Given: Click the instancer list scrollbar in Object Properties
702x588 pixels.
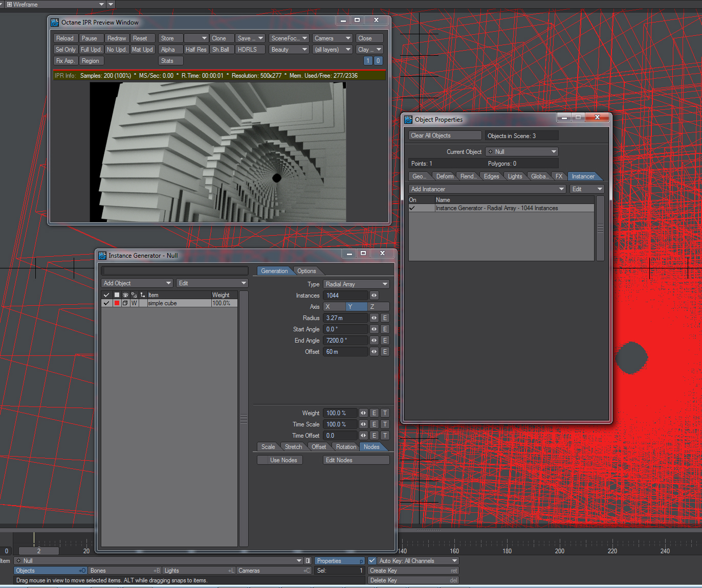Looking at the screenshot, I should (601, 229).
